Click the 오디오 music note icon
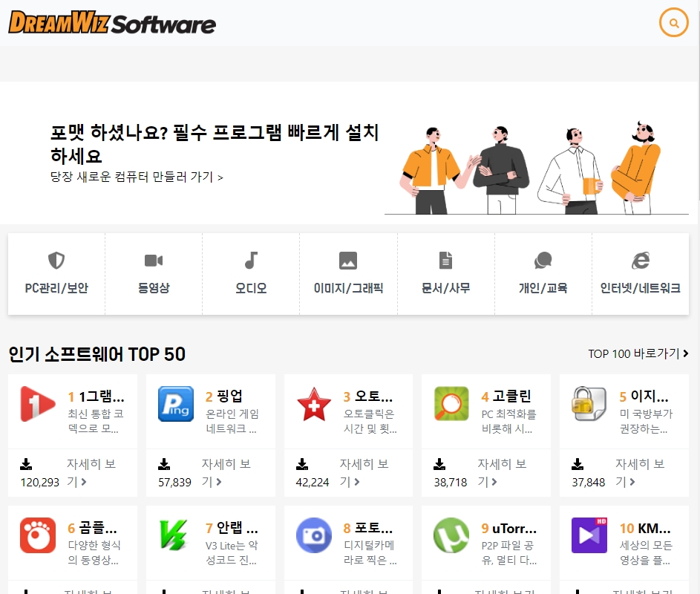Viewport: 700px width, 594px height. pos(250,261)
